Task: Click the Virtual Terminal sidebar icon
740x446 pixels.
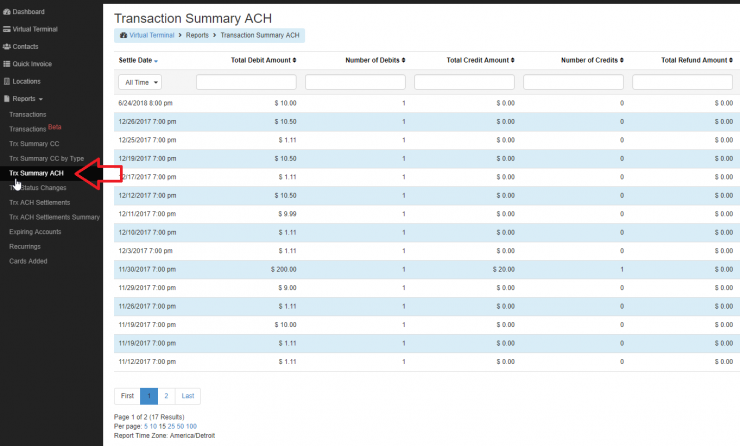Action: [x=7, y=29]
